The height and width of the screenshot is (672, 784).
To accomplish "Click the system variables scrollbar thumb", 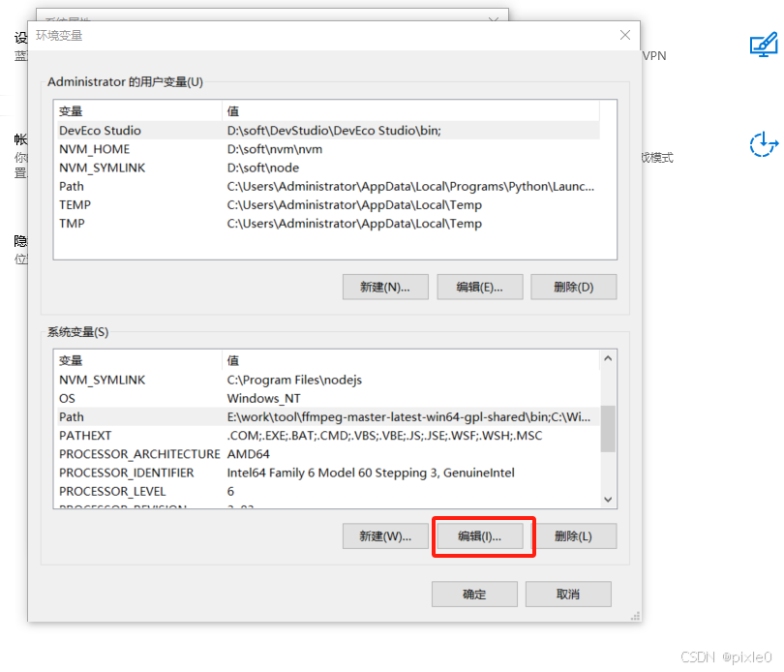I will click(608, 429).
